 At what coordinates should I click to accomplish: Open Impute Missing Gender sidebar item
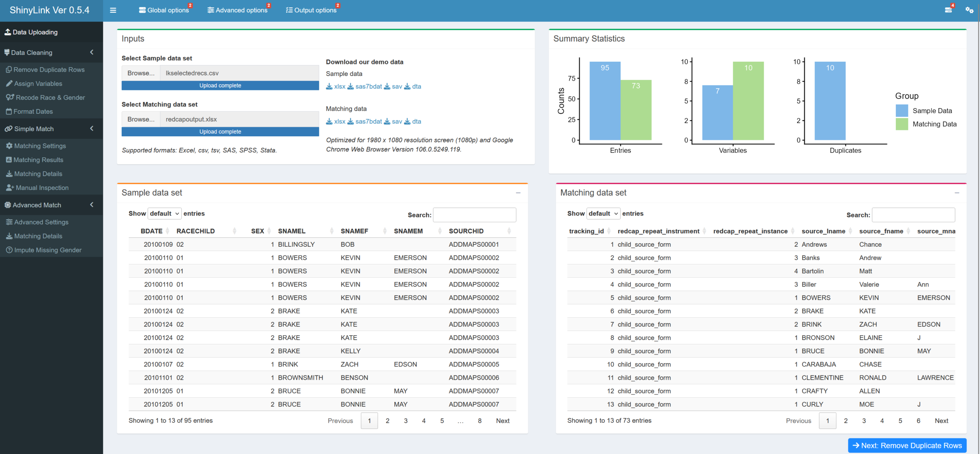click(x=44, y=250)
